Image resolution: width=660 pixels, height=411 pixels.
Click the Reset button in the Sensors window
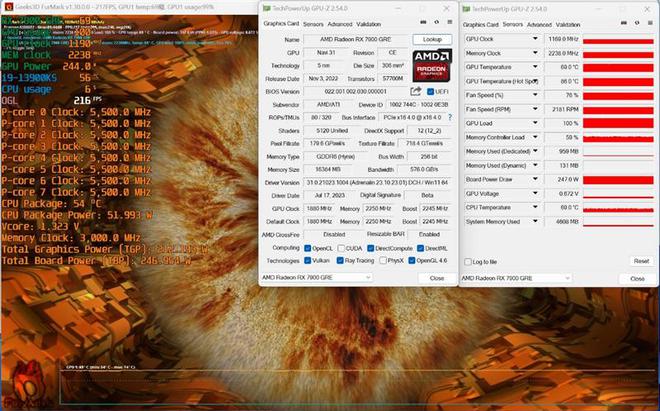point(641,261)
